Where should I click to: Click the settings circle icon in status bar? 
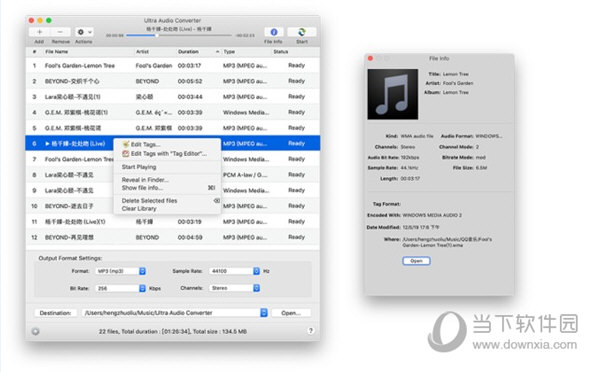[35, 331]
